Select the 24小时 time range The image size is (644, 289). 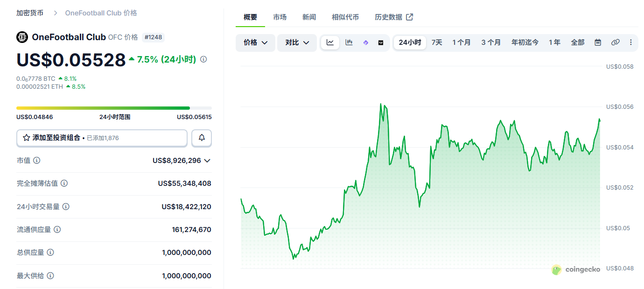(410, 42)
